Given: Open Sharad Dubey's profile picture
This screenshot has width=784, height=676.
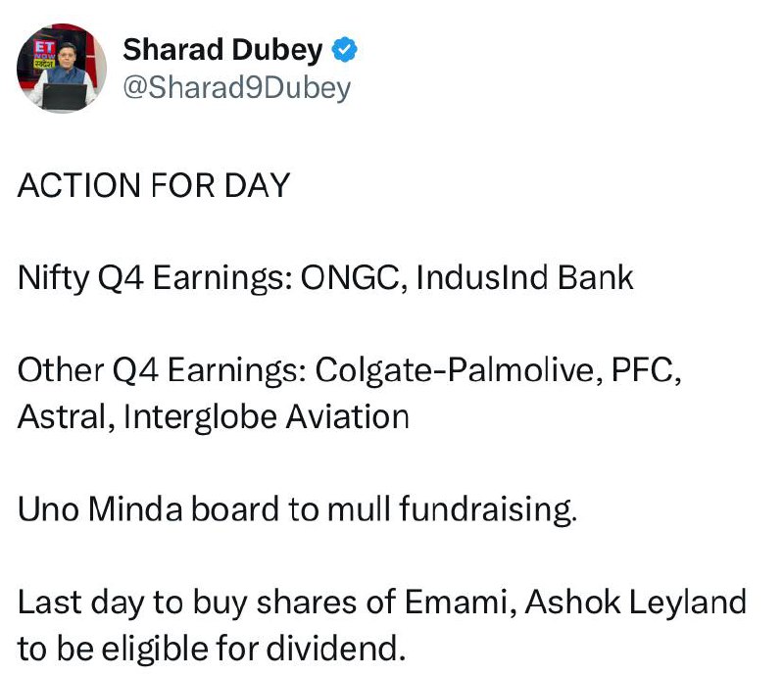Looking at the screenshot, I should coord(62,69).
